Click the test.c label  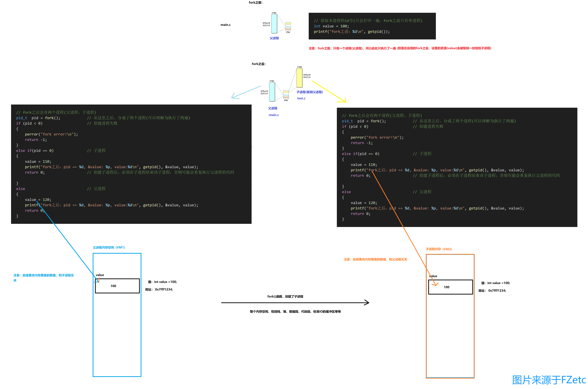pos(301,98)
